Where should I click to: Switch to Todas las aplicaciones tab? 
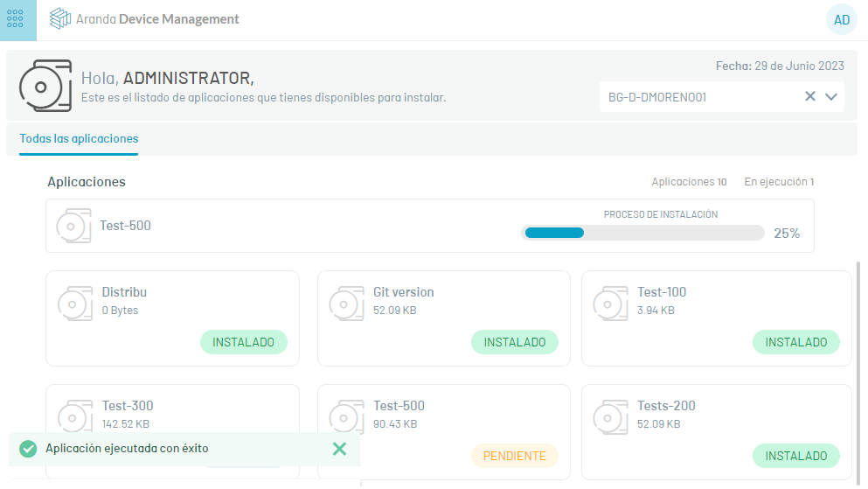79,138
